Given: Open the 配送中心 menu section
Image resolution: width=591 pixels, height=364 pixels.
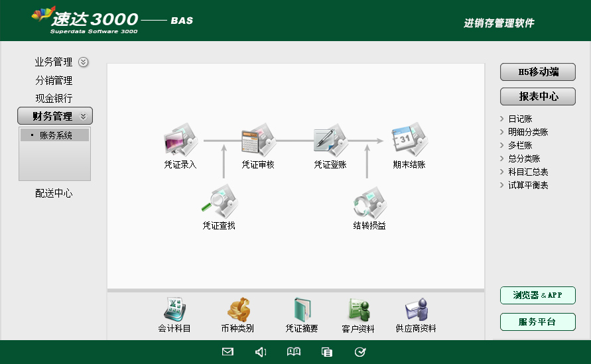Looking at the screenshot, I should 54,194.
